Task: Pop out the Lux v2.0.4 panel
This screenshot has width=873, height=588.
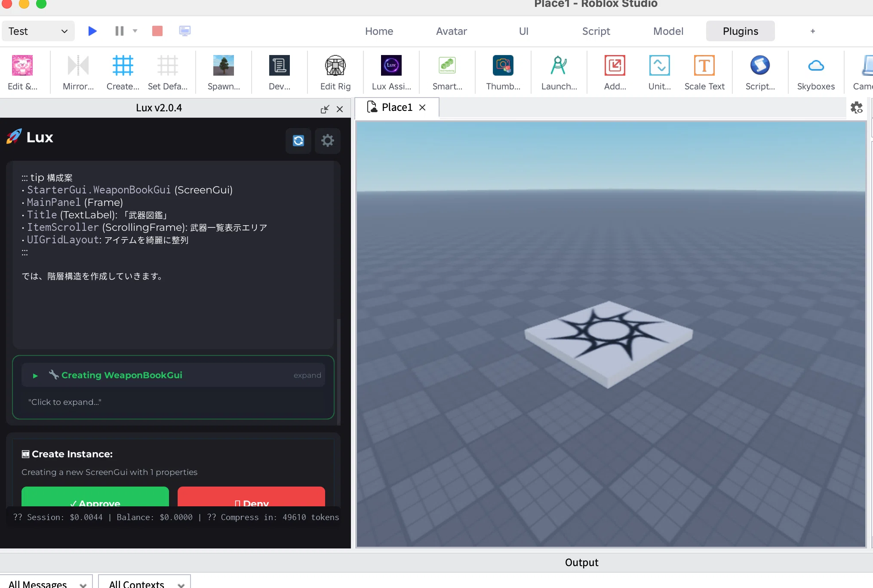Action: [325, 109]
